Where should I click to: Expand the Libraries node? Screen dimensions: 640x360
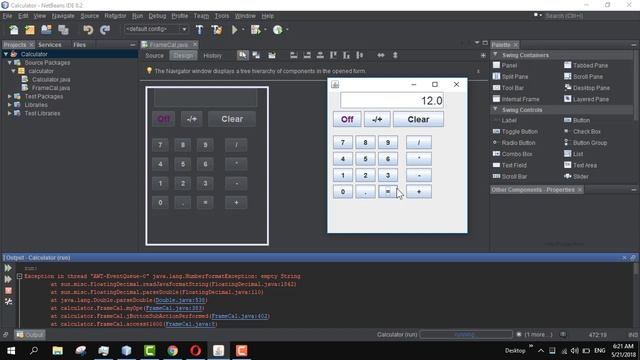9,105
